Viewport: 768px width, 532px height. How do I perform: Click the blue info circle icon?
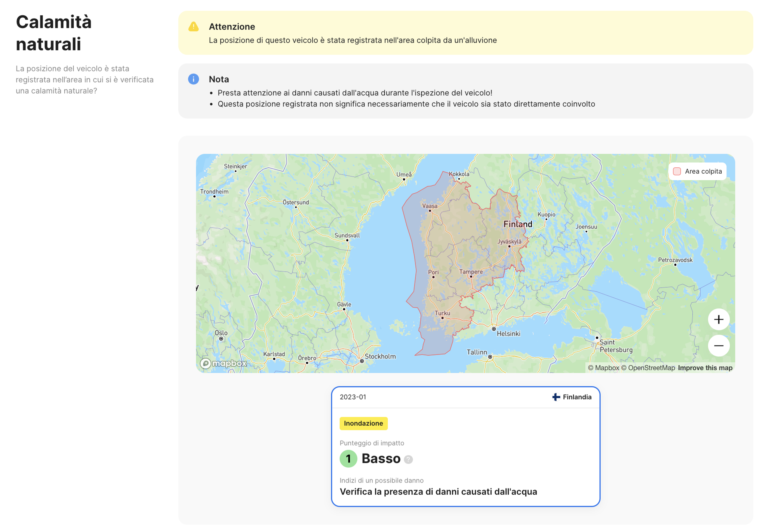tap(194, 79)
